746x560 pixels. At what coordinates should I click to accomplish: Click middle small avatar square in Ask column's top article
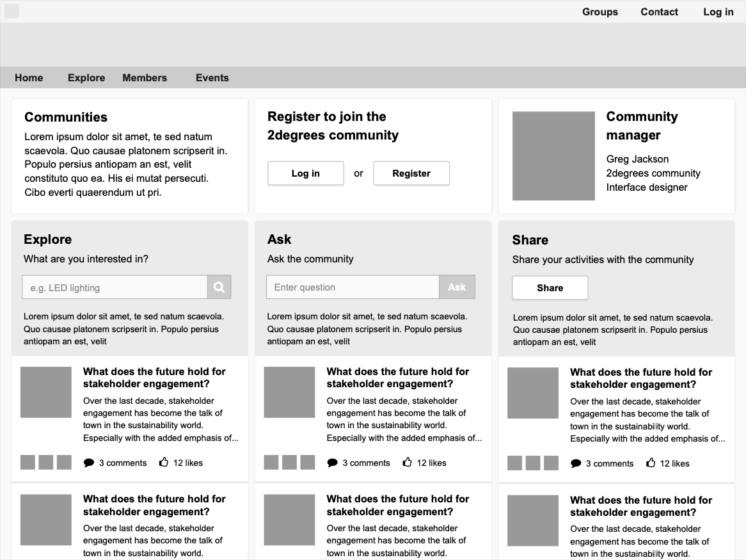pyautogui.click(x=289, y=463)
